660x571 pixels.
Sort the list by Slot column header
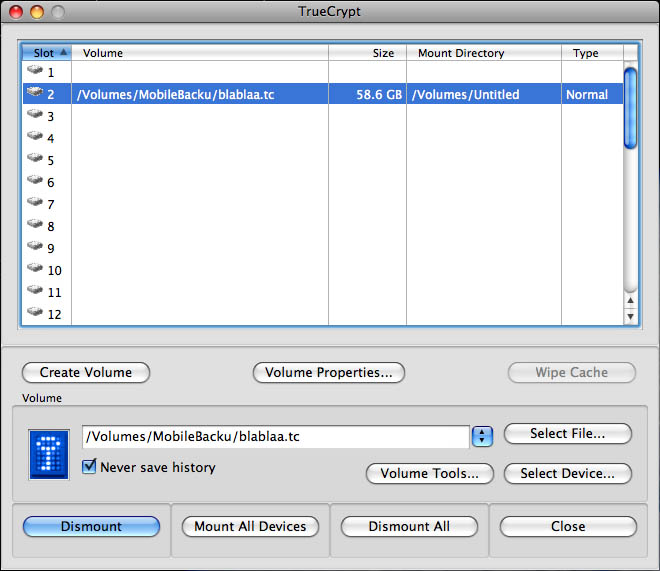click(x=46, y=53)
